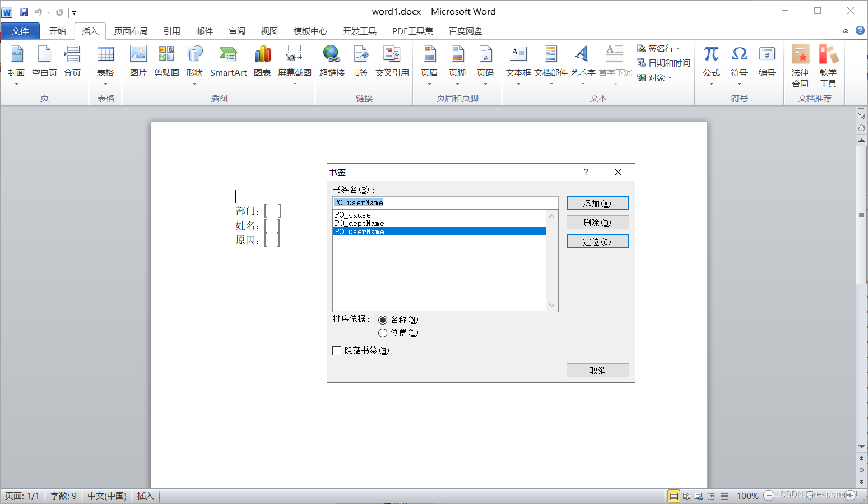
Task: Open teaching tools (教学工具)
Action: pyautogui.click(x=828, y=66)
